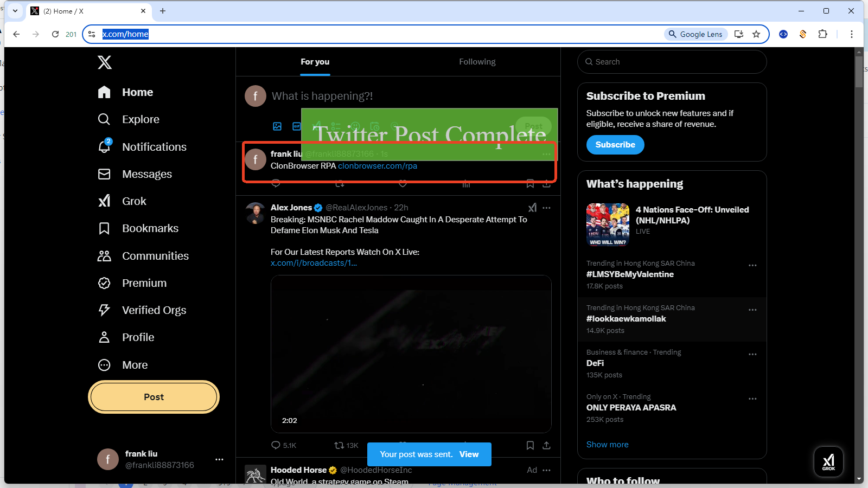
Task: Open Notifications with bell icon
Action: pyautogui.click(x=142, y=147)
